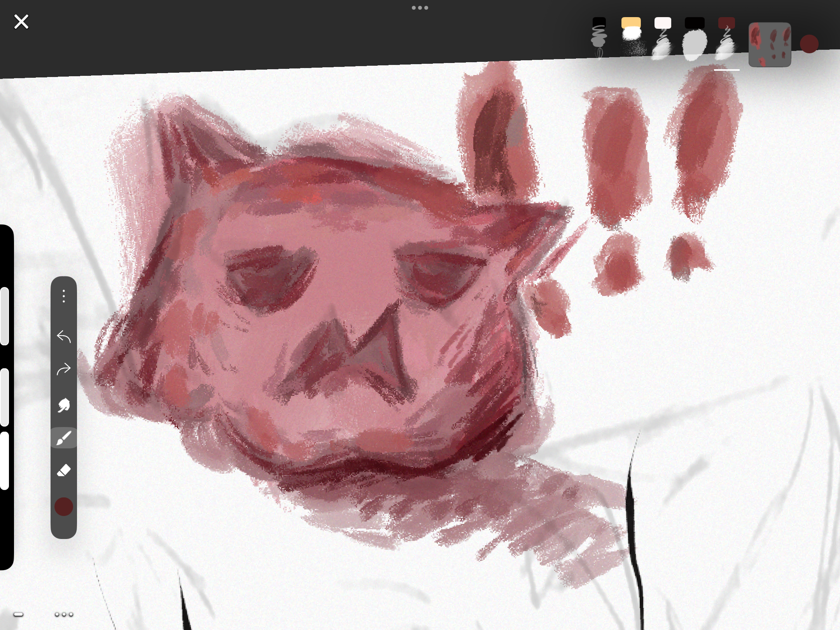
Task: Select the marker brush with white color chip
Action: click(662, 38)
